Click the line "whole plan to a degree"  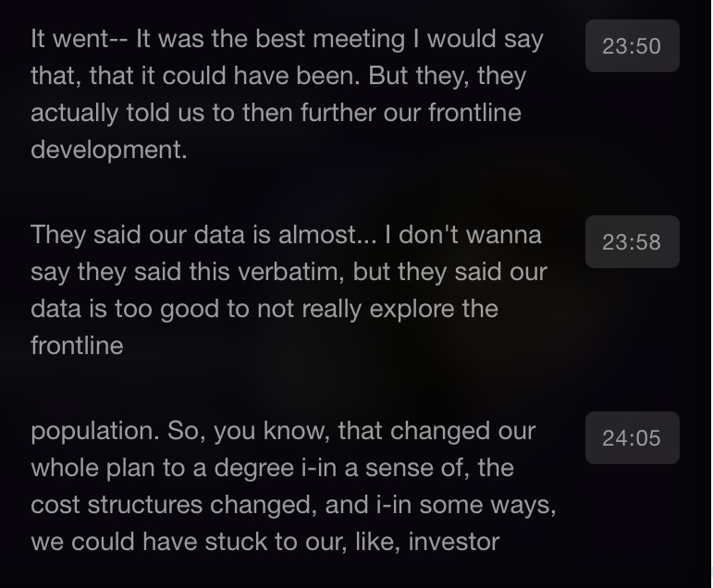point(272,468)
